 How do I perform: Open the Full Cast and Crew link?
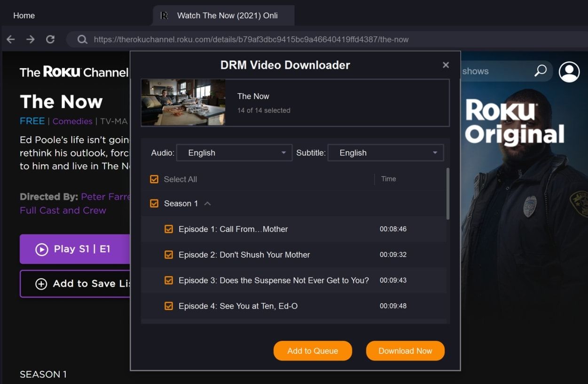pyautogui.click(x=63, y=210)
